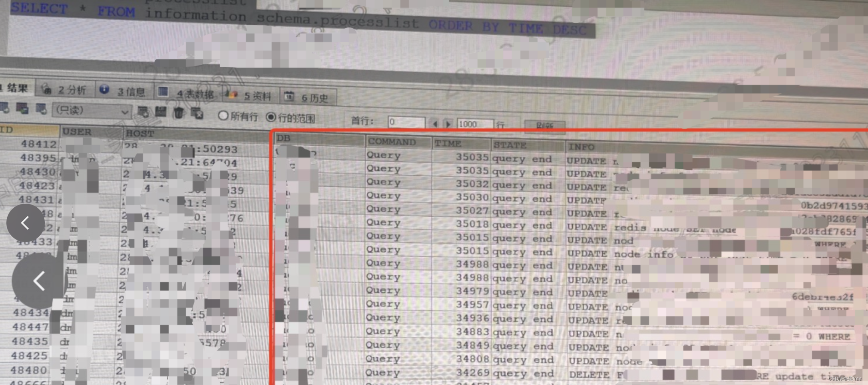Click the TIME cell 34269
The image size is (868, 385).
point(472,372)
